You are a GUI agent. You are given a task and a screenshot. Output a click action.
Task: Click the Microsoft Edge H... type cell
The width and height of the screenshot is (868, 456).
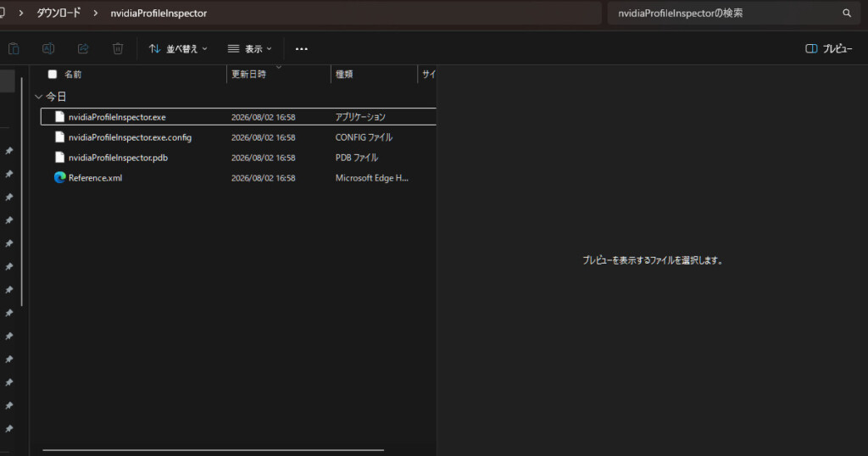coord(371,178)
